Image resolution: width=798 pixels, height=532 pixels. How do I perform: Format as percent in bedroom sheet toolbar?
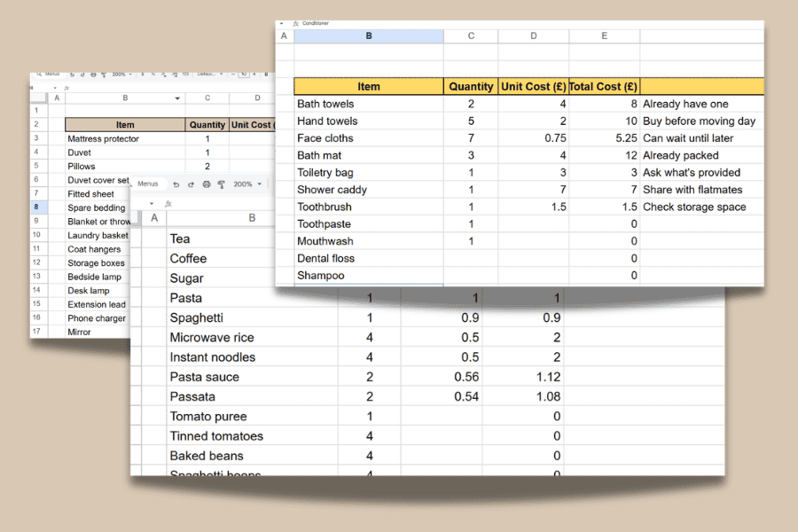pos(153,74)
